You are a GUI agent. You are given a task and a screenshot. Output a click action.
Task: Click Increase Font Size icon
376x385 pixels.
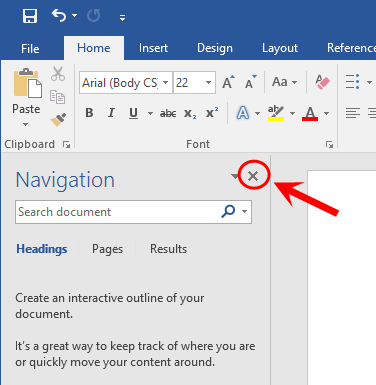228,82
